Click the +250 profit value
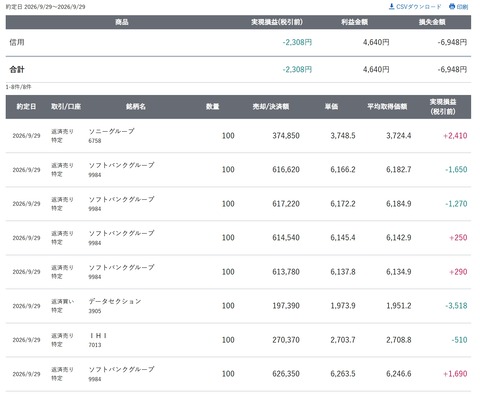Image resolution: width=480 pixels, height=397 pixels. (x=458, y=238)
